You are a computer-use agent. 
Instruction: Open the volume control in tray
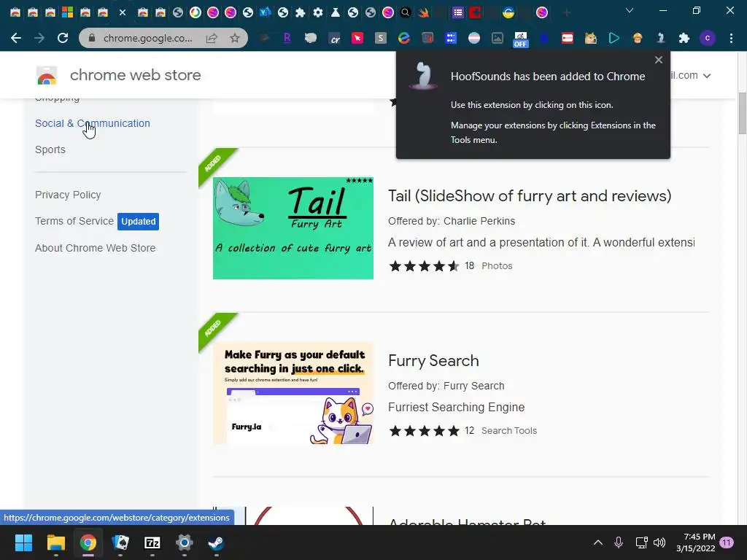click(x=659, y=542)
